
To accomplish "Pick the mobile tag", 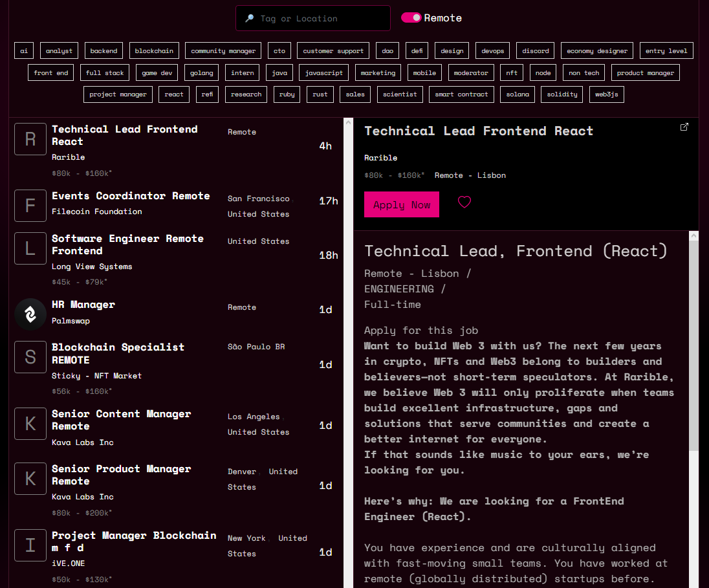I will click(x=424, y=72).
